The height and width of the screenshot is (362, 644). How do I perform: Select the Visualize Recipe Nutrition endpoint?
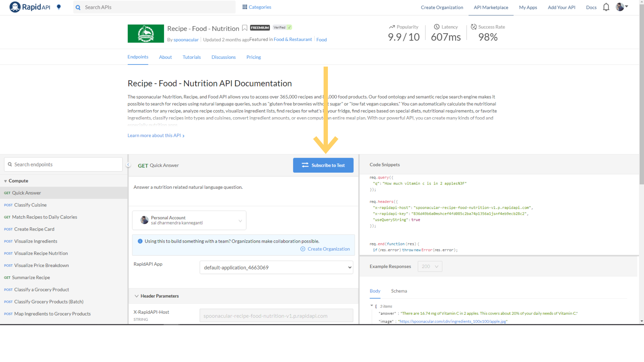64,253
